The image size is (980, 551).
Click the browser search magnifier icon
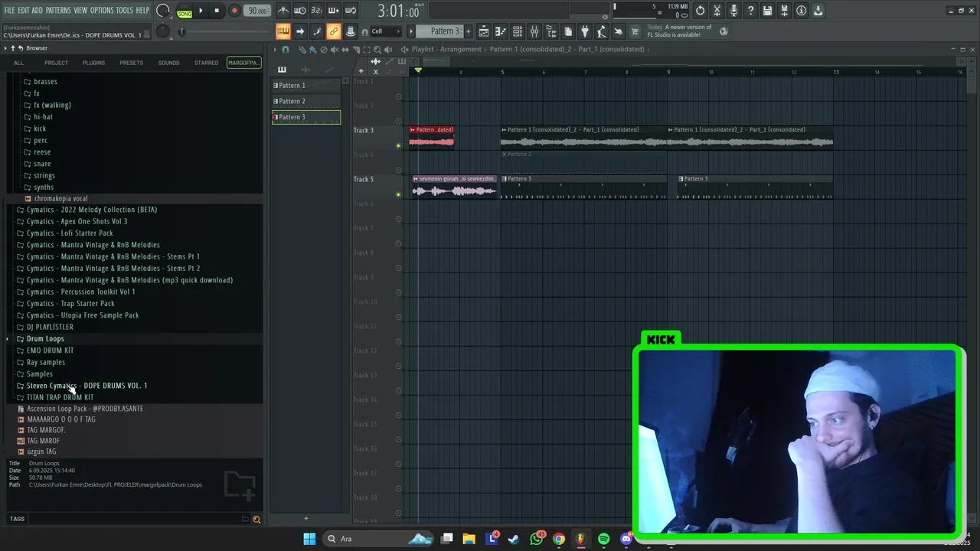[256, 520]
